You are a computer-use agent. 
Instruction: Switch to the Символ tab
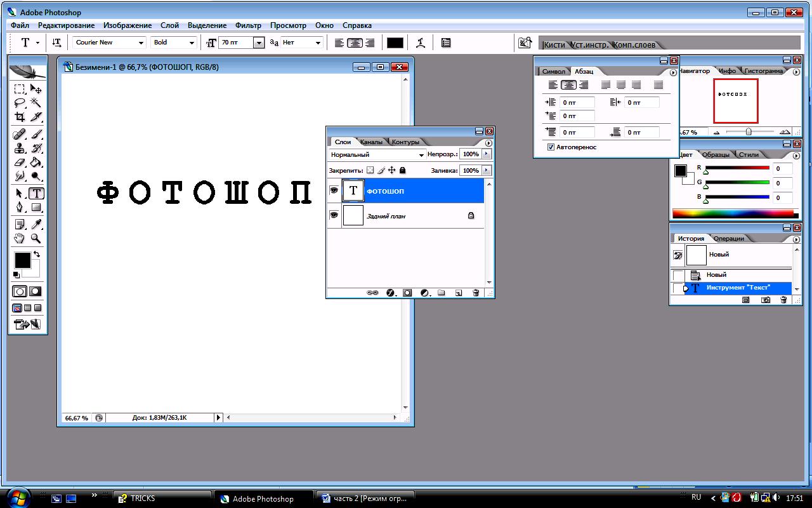[553, 72]
